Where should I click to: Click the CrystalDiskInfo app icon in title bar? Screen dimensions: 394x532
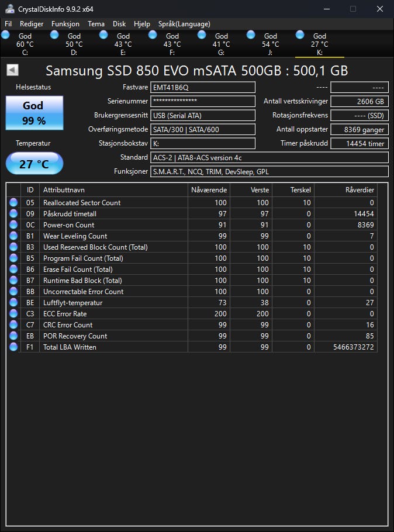[10, 9]
